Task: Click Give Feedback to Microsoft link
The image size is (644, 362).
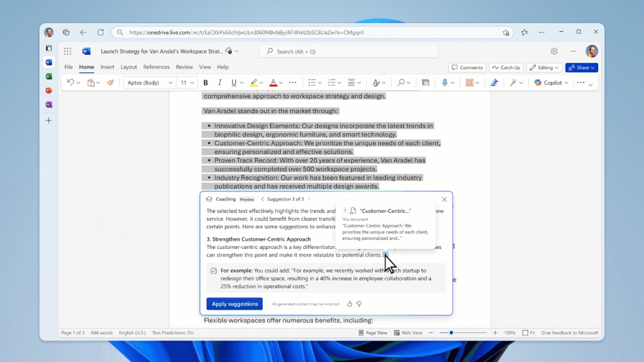Action: (x=570, y=333)
